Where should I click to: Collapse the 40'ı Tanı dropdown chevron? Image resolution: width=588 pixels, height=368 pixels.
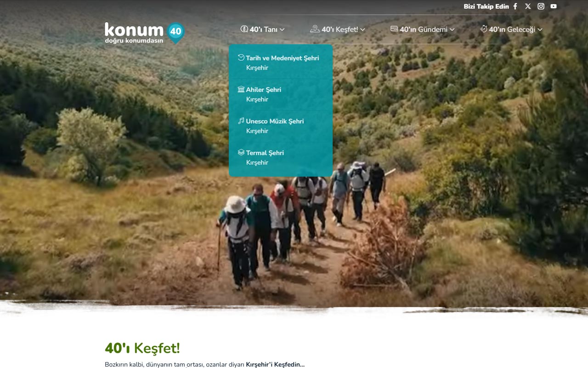tap(282, 29)
